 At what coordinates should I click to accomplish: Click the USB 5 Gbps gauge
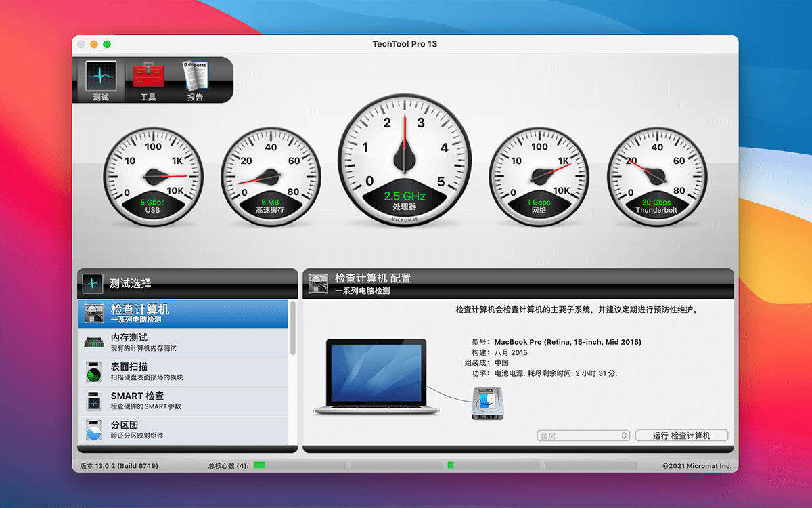pos(153,175)
